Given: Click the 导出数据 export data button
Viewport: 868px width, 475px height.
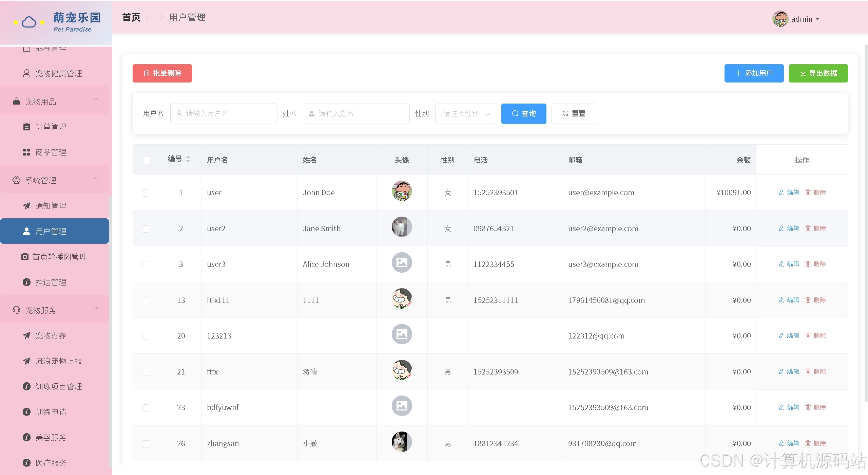Looking at the screenshot, I should (818, 73).
